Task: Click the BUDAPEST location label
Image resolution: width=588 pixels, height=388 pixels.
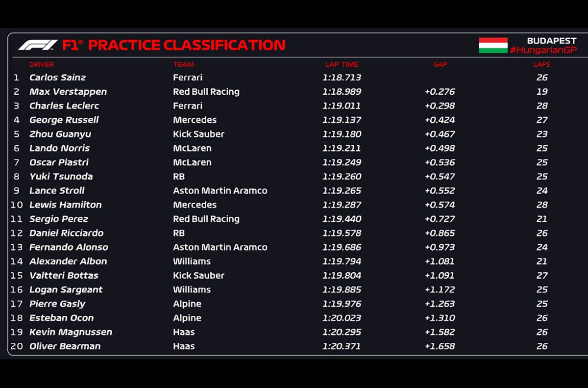Action: tap(552, 41)
